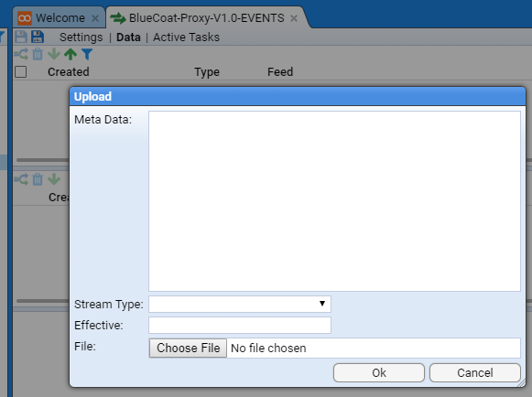Click inside the Meta Data text area
Image resolution: width=532 pixels, height=397 pixels.
click(x=334, y=201)
